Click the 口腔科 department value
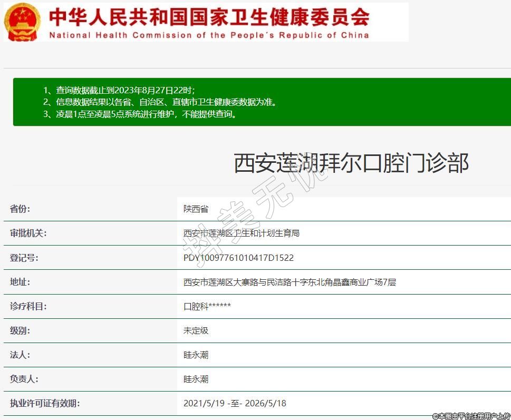The image size is (511, 420). click(207, 306)
